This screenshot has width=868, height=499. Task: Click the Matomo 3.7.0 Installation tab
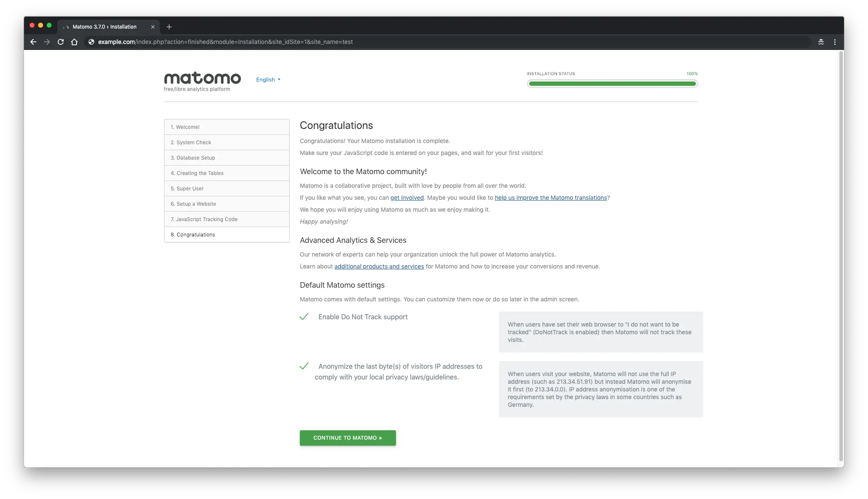click(108, 27)
